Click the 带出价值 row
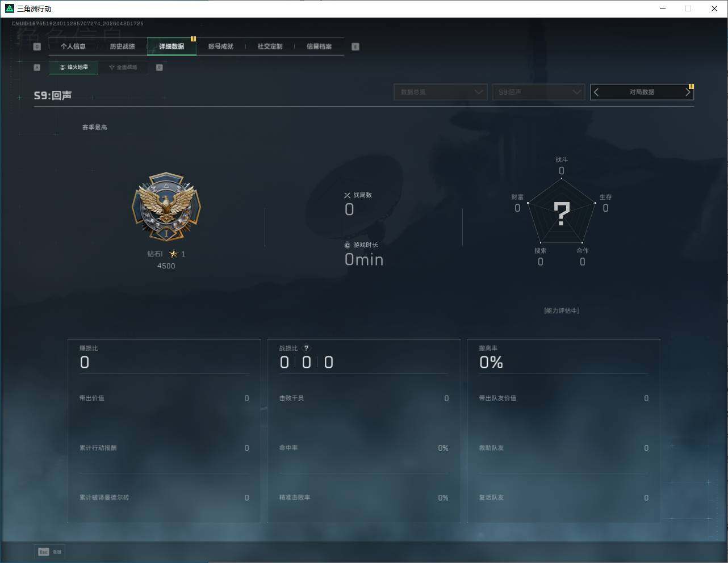728x563 pixels. click(164, 398)
